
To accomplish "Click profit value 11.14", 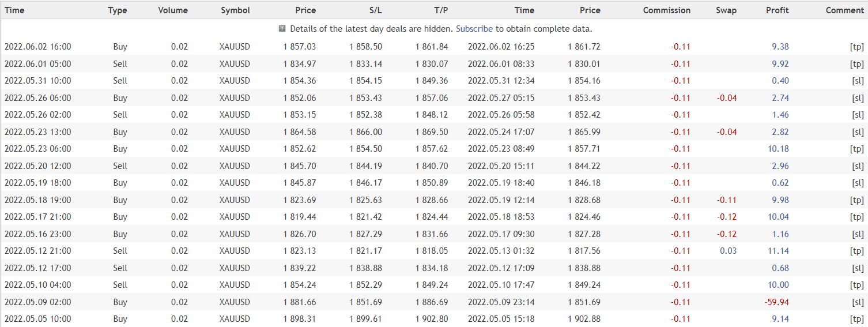I will point(779,251).
